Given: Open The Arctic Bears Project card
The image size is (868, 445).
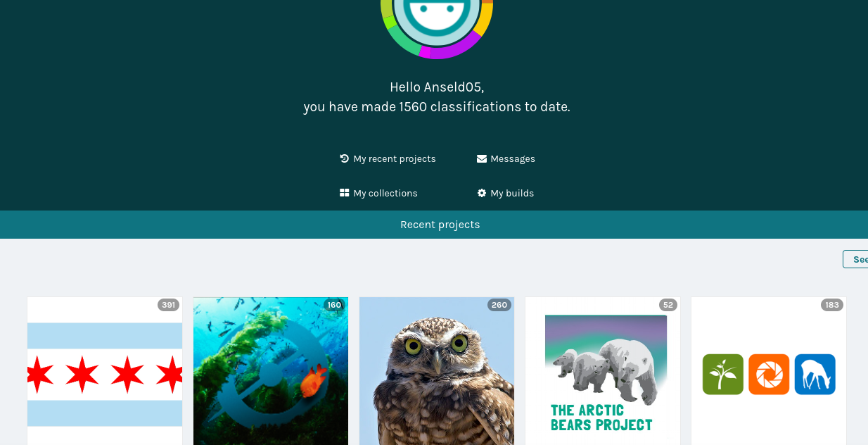Looking at the screenshot, I should click(x=603, y=371).
